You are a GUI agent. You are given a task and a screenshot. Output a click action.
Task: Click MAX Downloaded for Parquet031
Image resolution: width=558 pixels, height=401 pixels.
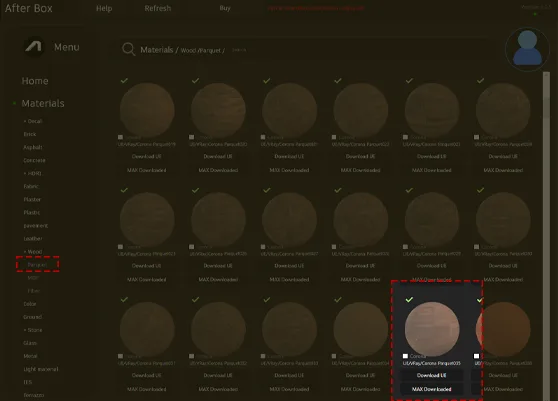[x=147, y=389]
